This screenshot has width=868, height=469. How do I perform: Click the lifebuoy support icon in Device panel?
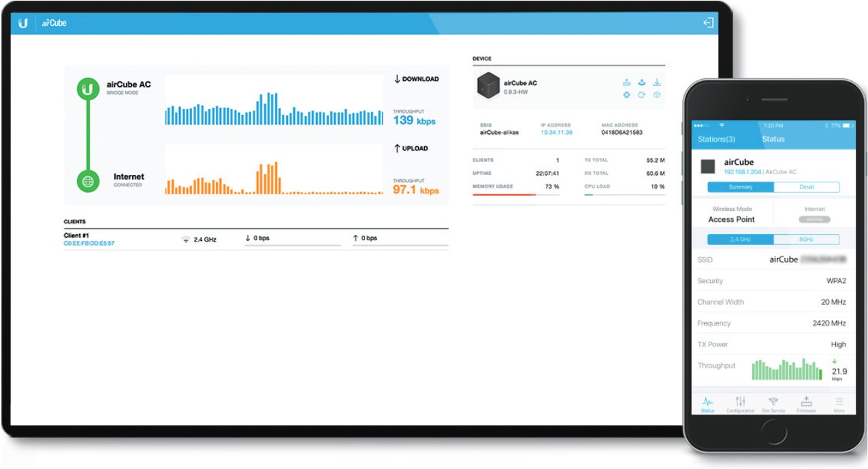(626, 95)
